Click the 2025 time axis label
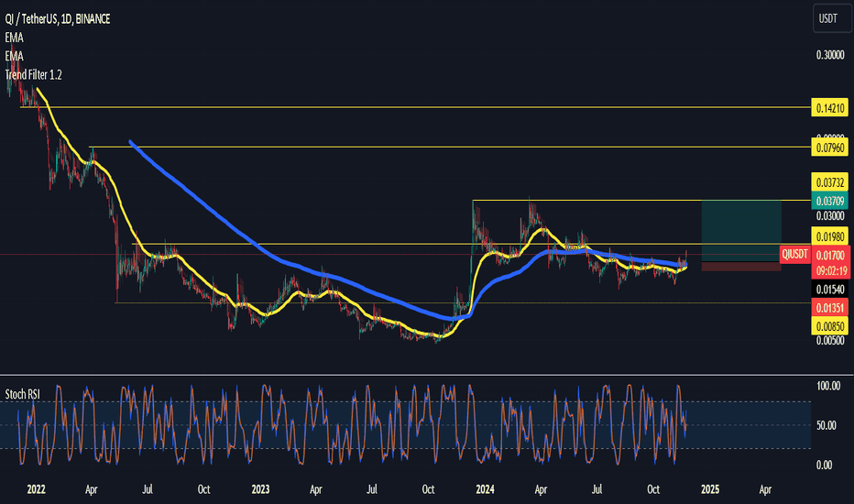 [x=709, y=489]
